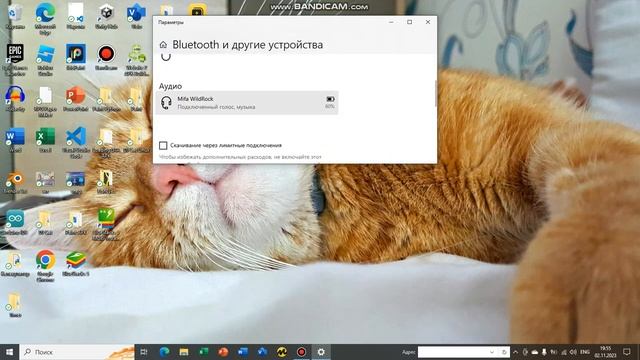The width and height of the screenshot is (640, 360).
Task: Open Google Chrome desktop shortcut
Action: pos(45,265)
